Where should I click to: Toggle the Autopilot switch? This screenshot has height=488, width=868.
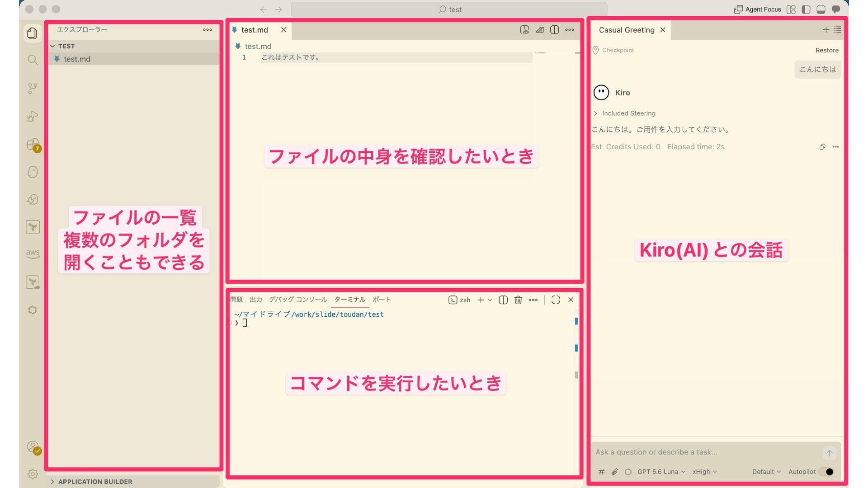(827, 472)
